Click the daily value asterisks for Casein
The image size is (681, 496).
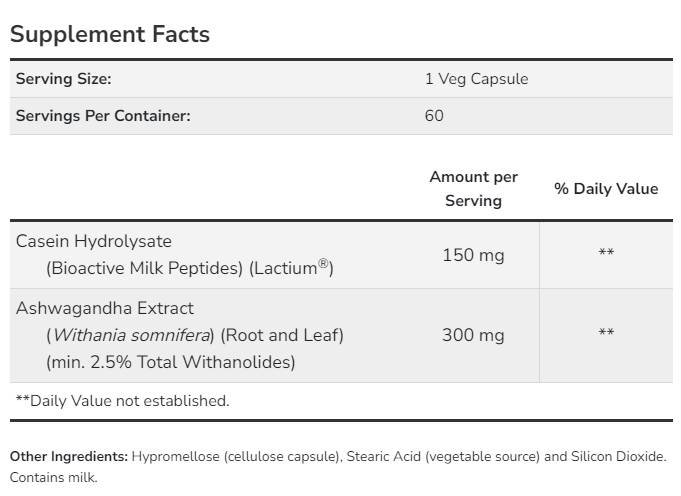coord(606,255)
